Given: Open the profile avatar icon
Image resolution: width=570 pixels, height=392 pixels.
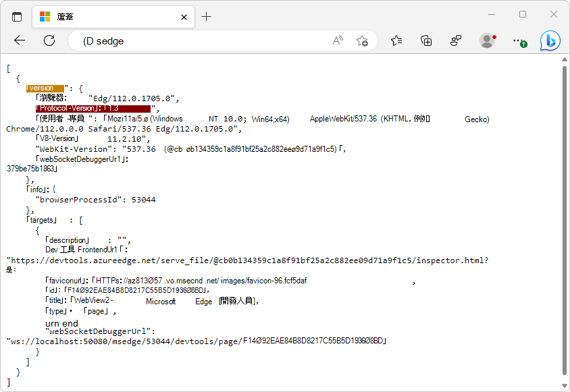Looking at the screenshot, I should [x=487, y=40].
